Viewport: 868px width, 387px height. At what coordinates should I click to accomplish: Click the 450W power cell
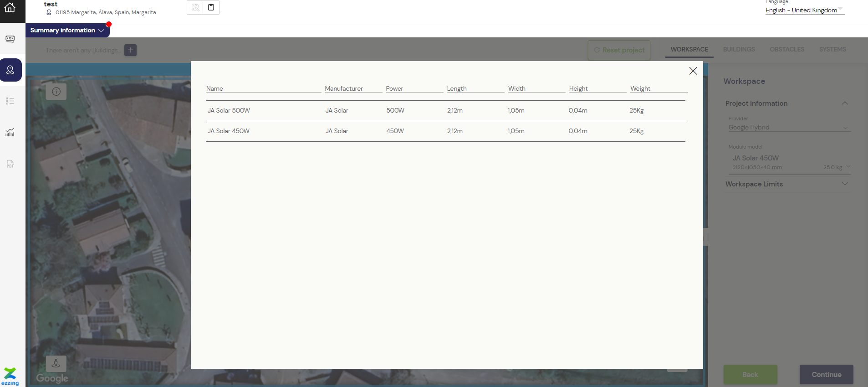click(395, 131)
